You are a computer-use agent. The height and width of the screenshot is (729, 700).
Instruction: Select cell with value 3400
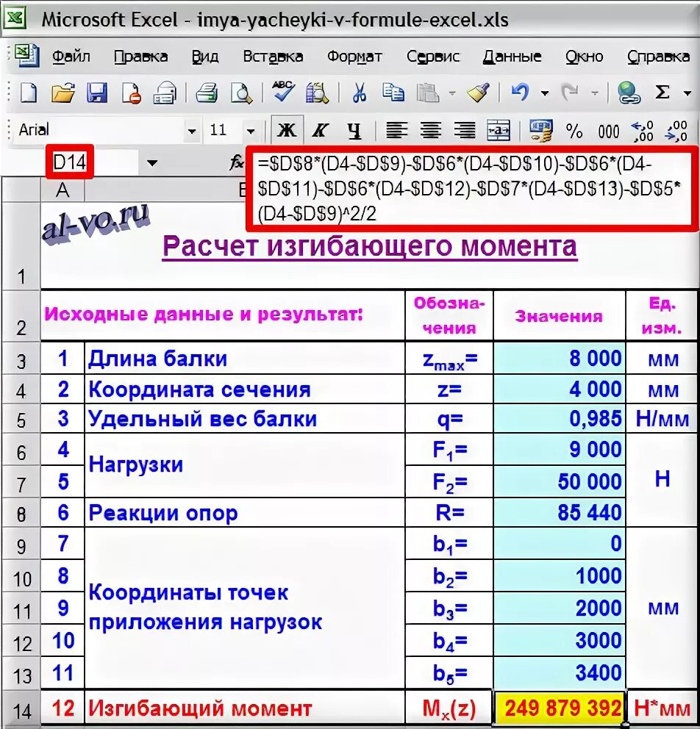[560, 672]
